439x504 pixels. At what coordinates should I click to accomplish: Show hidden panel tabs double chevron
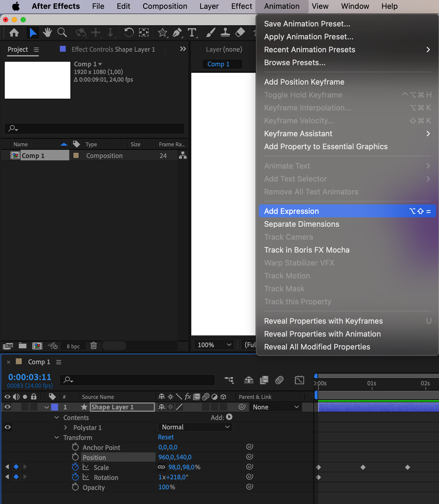183,49
